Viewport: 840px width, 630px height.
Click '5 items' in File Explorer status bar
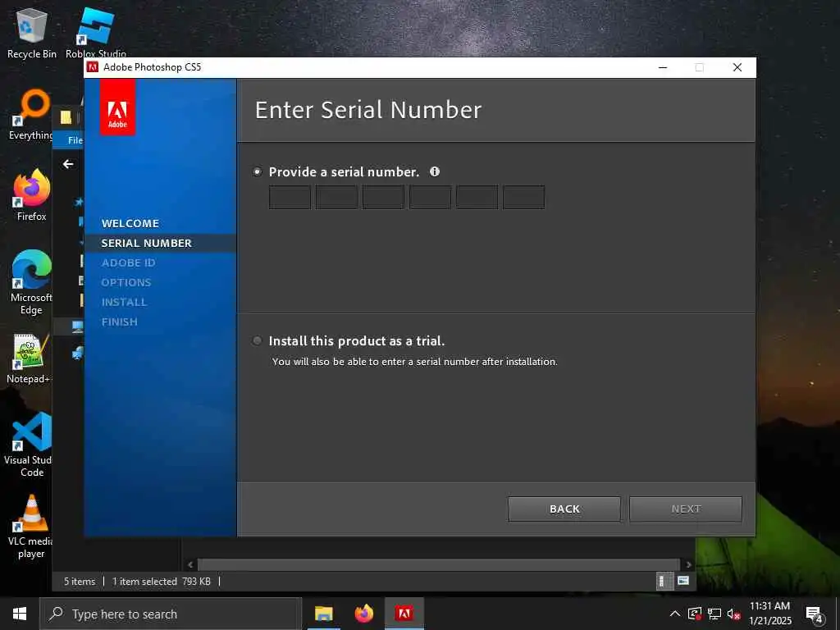[80, 582]
